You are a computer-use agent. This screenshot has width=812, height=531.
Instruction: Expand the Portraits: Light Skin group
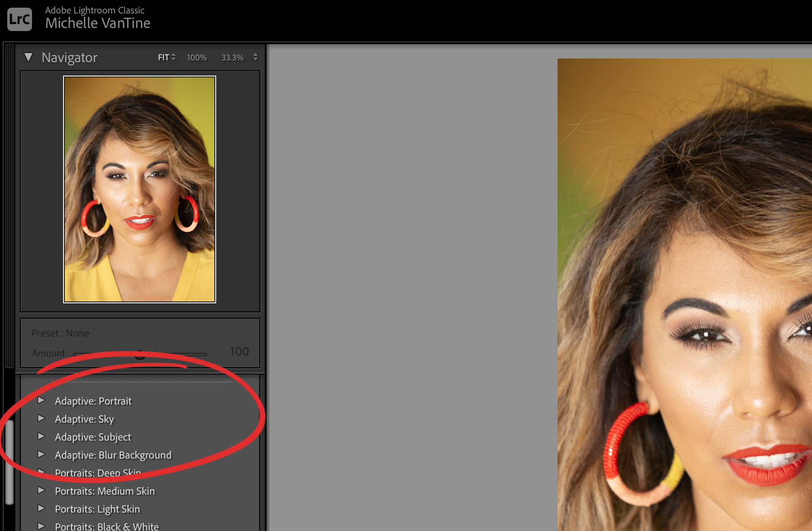click(42, 508)
